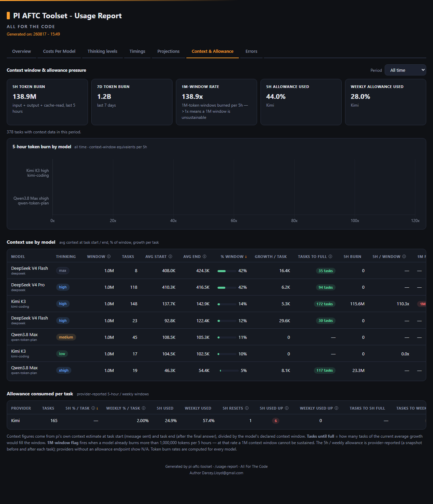
Task: Click the 23.3M burn value for Qwen3.8 Max
Action: click(358, 371)
